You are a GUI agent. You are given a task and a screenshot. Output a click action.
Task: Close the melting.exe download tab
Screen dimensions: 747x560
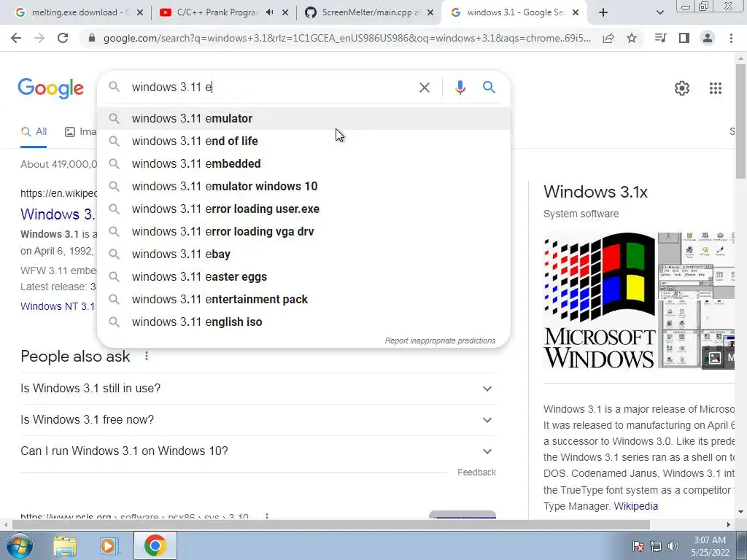click(x=140, y=13)
